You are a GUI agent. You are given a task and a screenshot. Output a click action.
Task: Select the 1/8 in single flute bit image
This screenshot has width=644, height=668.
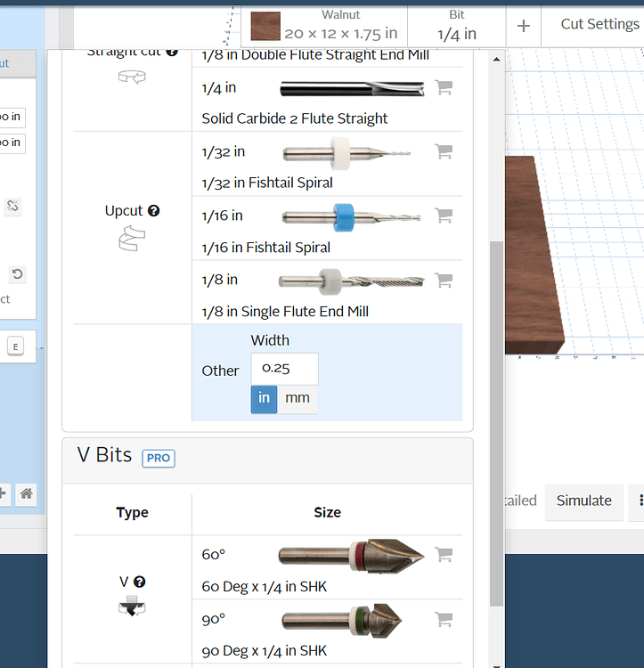click(351, 281)
